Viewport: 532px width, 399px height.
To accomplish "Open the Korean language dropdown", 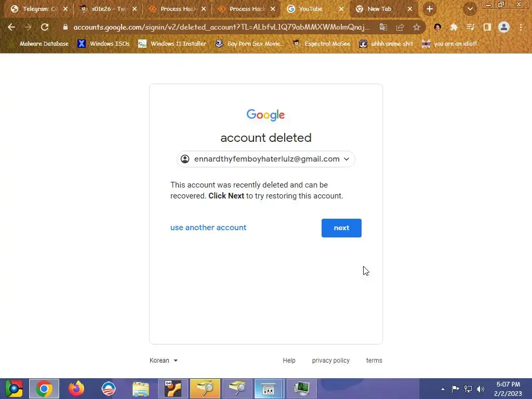I will pyautogui.click(x=164, y=361).
